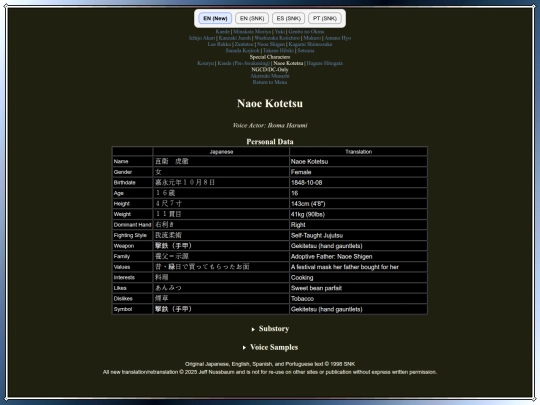
Task: Click the 'Self-Taught Jujutsu' cell
Action: pyautogui.click(x=359, y=235)
